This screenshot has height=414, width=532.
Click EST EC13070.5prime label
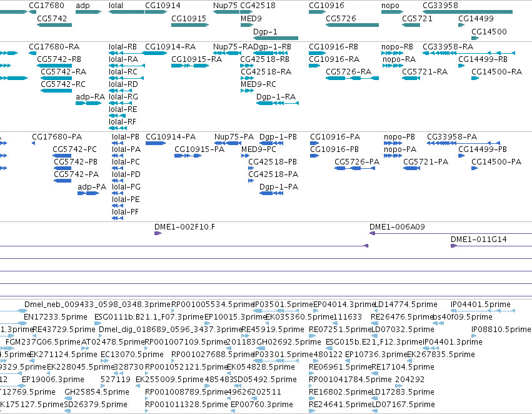(133, 354)
